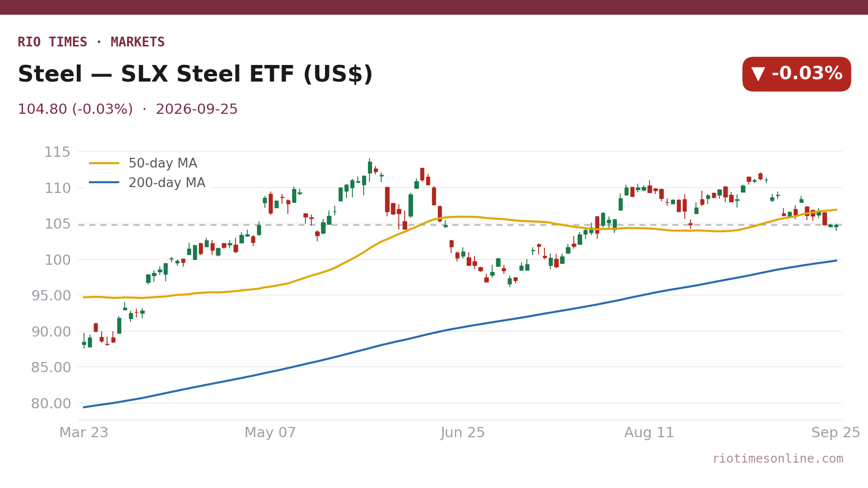
Task: Click the Mar 23 date axis label
Action: (x=84, y=433)
